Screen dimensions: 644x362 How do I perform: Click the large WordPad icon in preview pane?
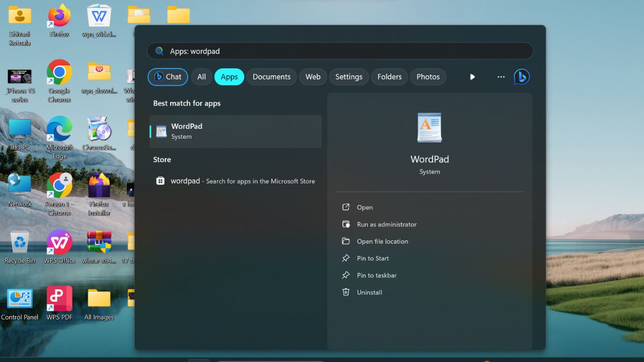coord(429,128)
